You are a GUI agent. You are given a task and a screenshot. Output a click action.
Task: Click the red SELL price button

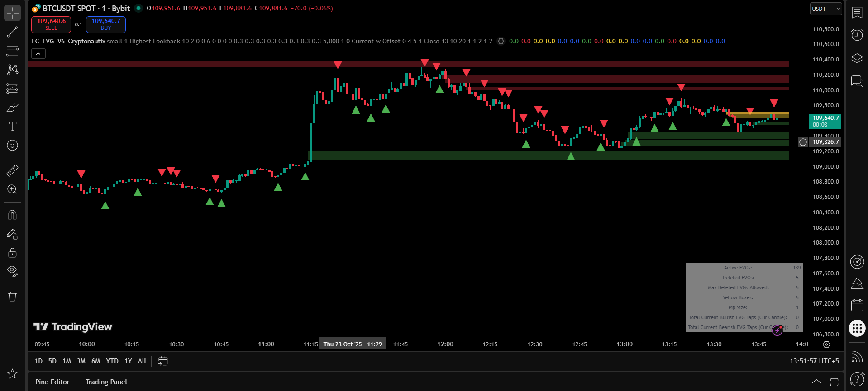click(51, 24)
